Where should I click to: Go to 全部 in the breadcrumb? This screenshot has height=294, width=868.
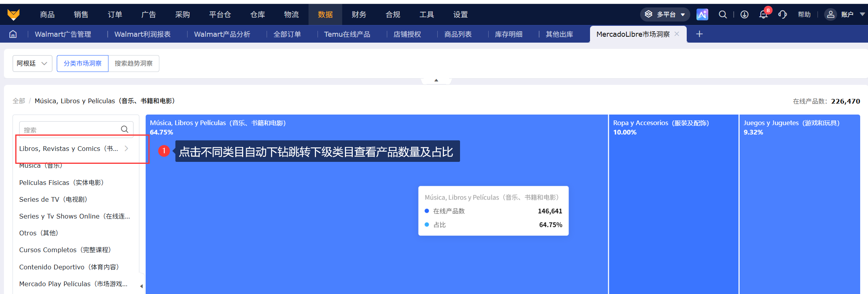[19, 101]
